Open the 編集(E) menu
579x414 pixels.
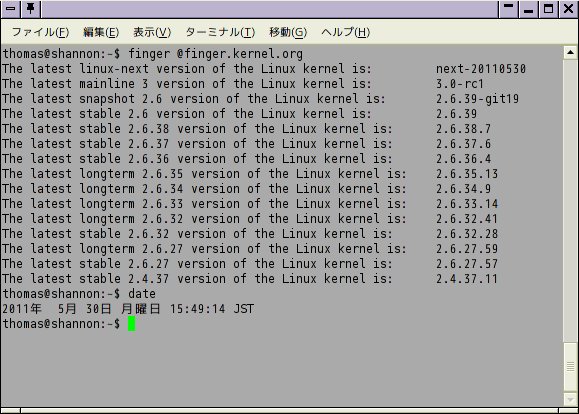pos(101,32)
